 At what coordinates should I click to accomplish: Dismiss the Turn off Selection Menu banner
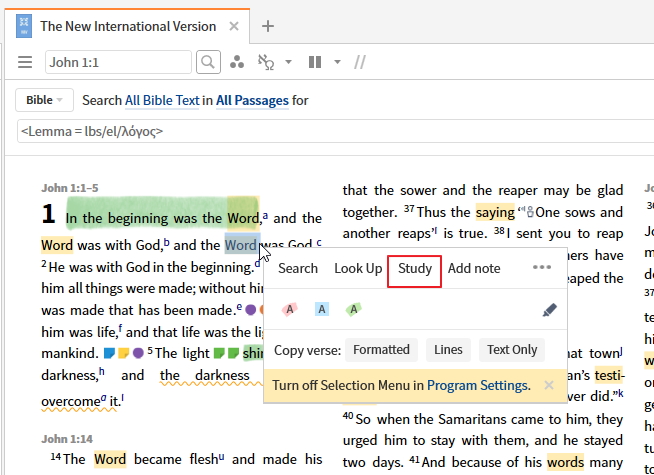click(x=549, y=385)
